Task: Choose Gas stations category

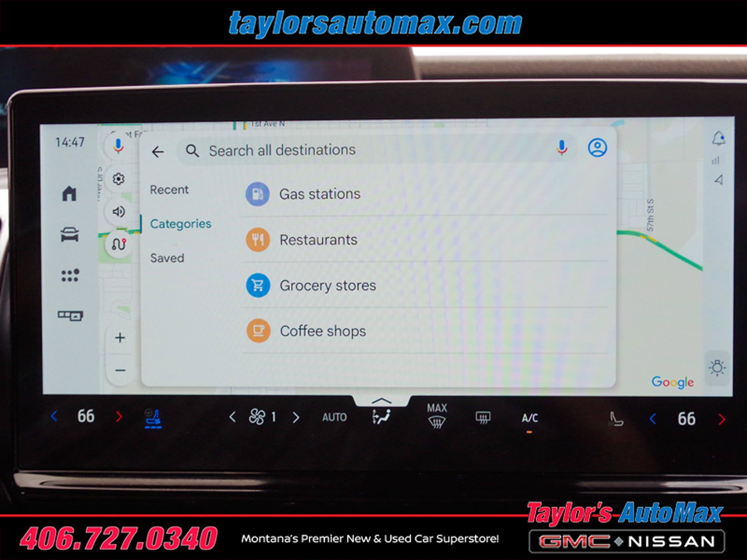Action: pos(425,194)
